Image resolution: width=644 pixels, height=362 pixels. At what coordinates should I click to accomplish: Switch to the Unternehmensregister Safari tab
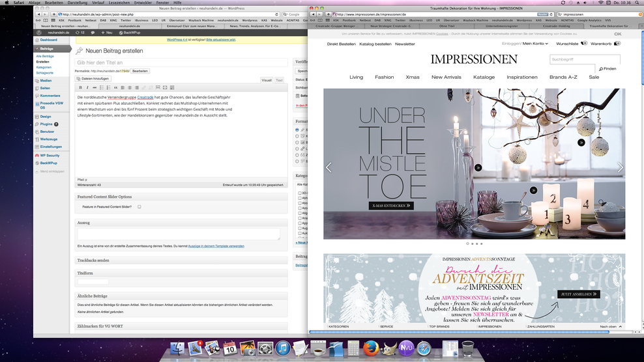coord(501,26)
